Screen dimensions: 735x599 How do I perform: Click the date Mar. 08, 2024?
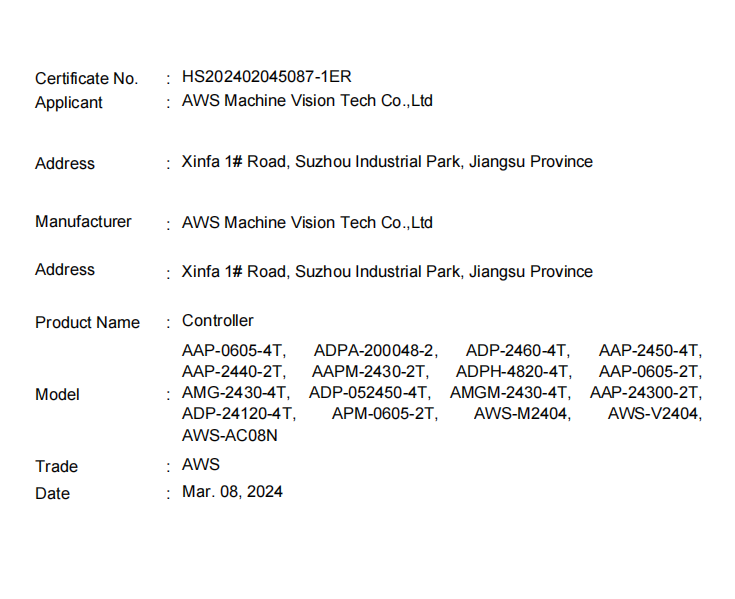coord(232,491)
